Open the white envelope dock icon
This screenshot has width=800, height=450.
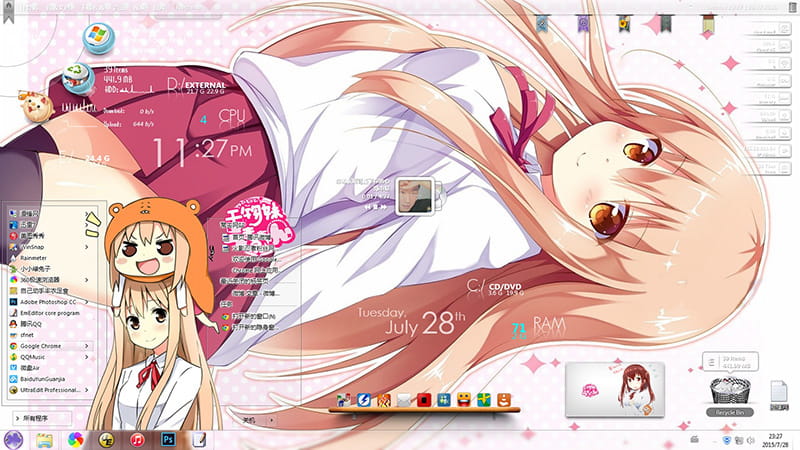pos(404,401)
